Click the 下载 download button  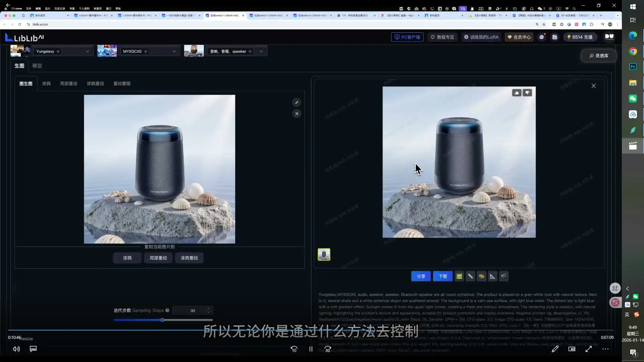click(x=442, y=276)
